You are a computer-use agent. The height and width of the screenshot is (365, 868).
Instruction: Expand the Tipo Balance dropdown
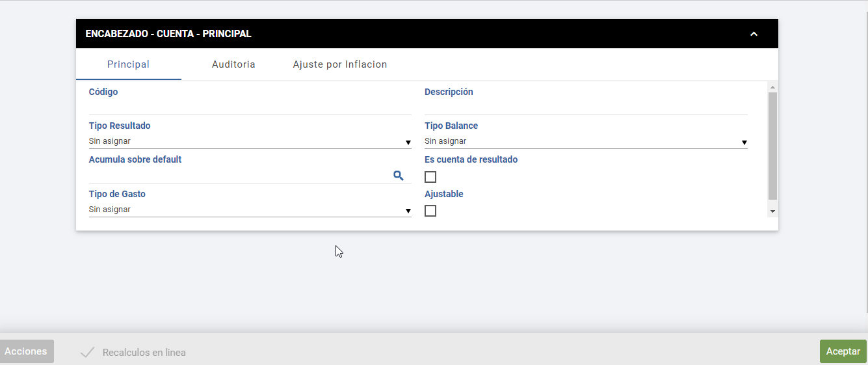click(585, 141)
